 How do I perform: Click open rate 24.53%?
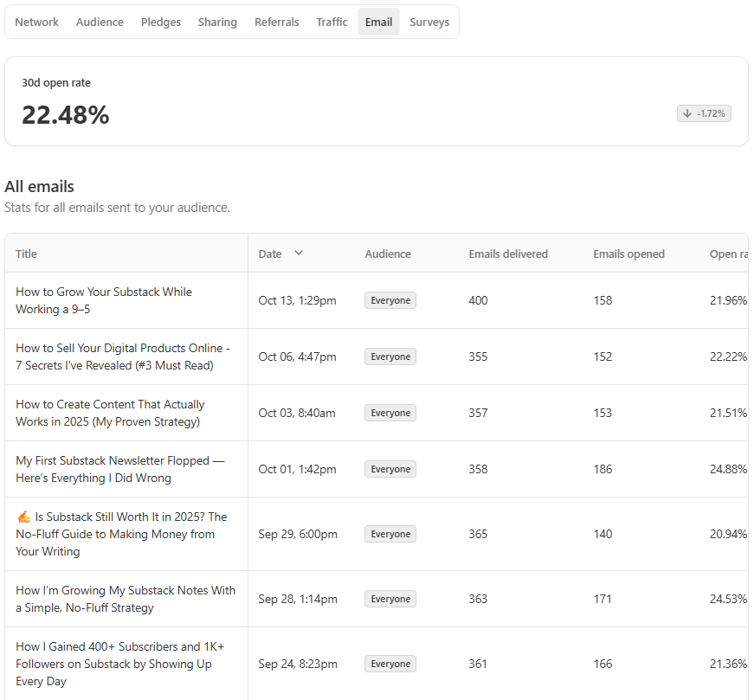729,599
